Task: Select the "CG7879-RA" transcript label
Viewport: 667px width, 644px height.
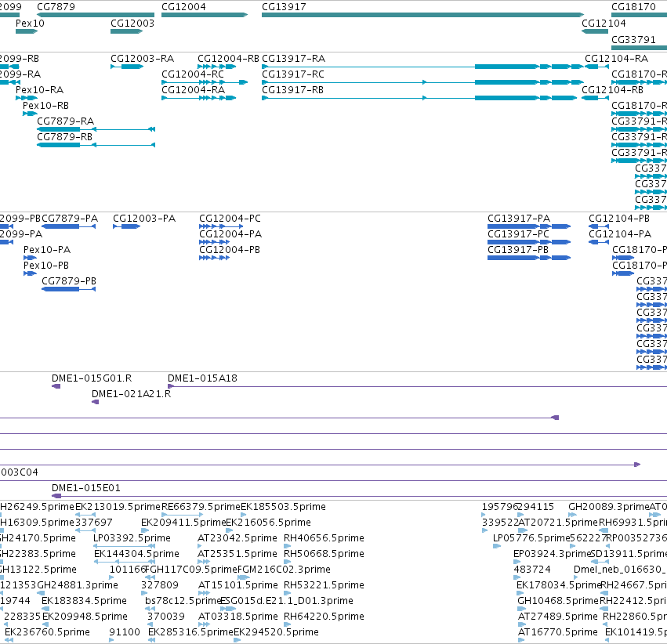Action: coord(66,121)
